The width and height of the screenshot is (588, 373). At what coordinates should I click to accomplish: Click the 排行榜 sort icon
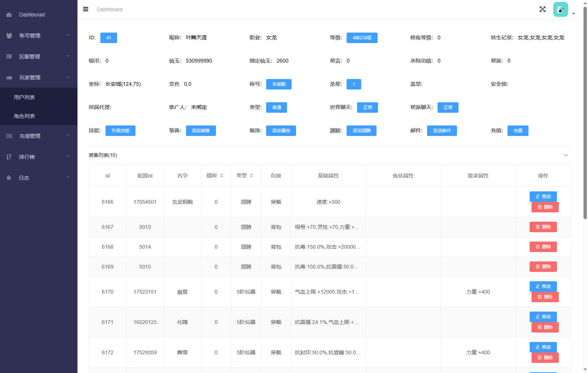9,157
